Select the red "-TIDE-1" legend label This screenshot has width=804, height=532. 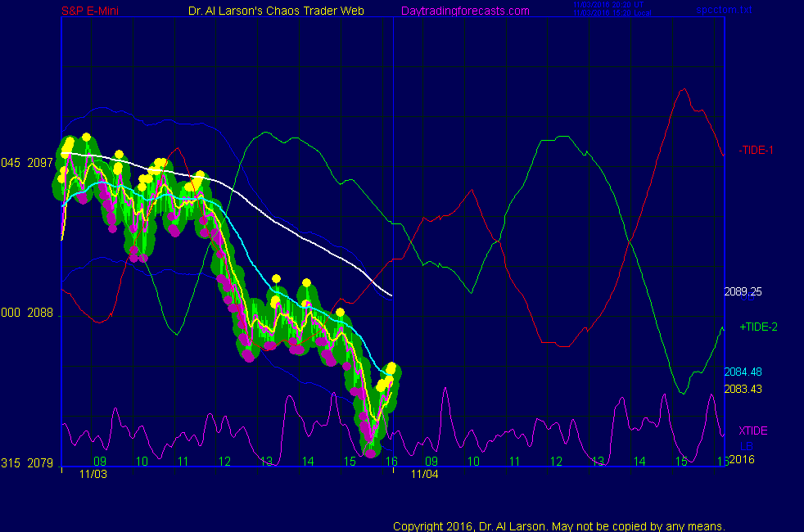click(756, 150)
